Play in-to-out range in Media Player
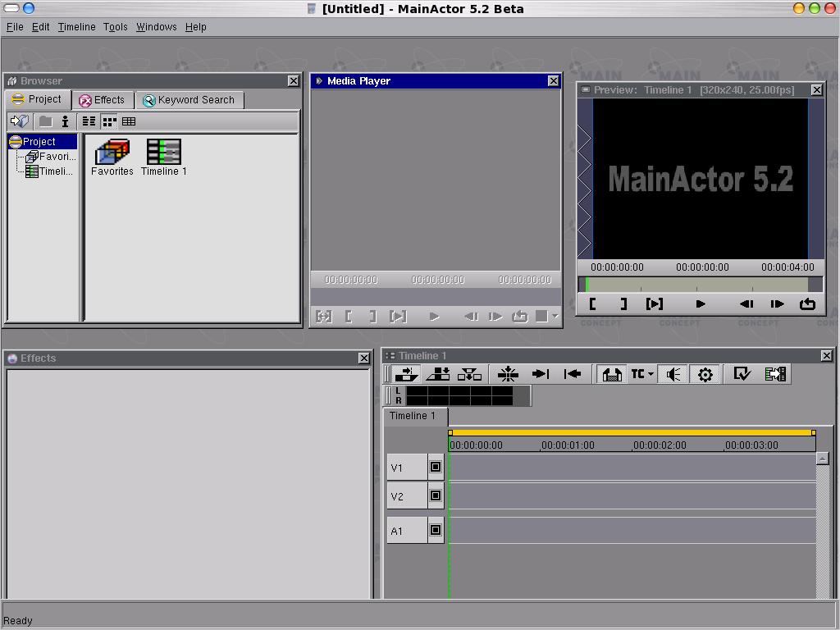The width and height of the screenshot is (840, 630). pos(398,317)
